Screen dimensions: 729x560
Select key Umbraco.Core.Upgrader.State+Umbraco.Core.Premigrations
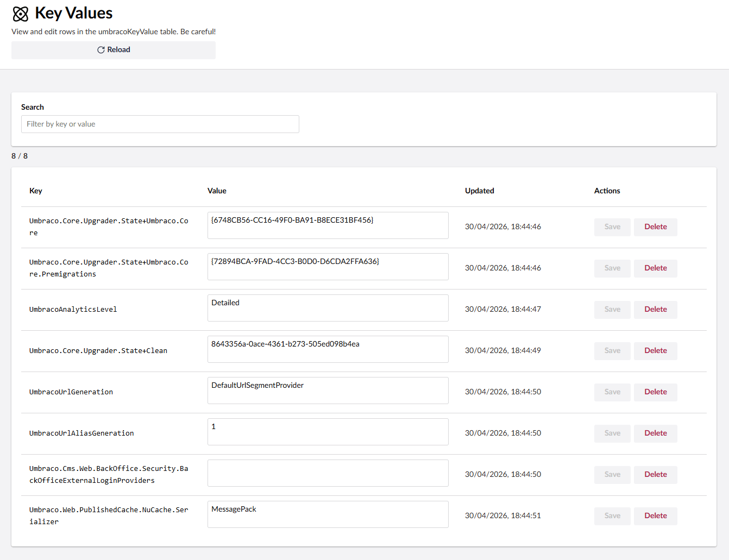[109, 268]
